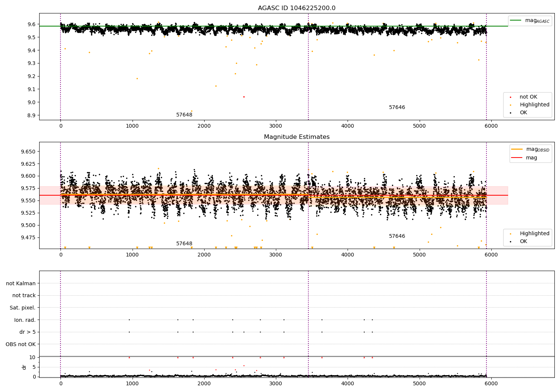Viewport: 560px width, 392px height.
Task: Click the 'not track' row label
Action: 24,296
